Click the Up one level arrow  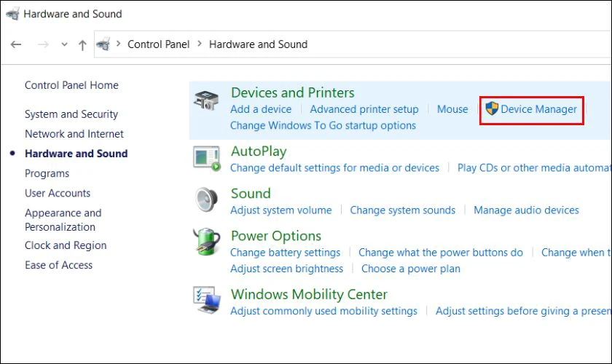pos(82,45)
